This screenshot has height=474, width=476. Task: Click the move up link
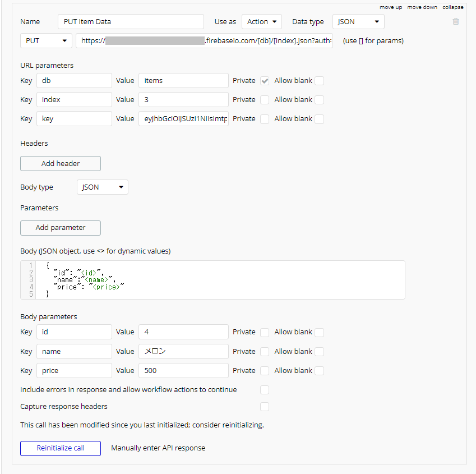(391, 7)
